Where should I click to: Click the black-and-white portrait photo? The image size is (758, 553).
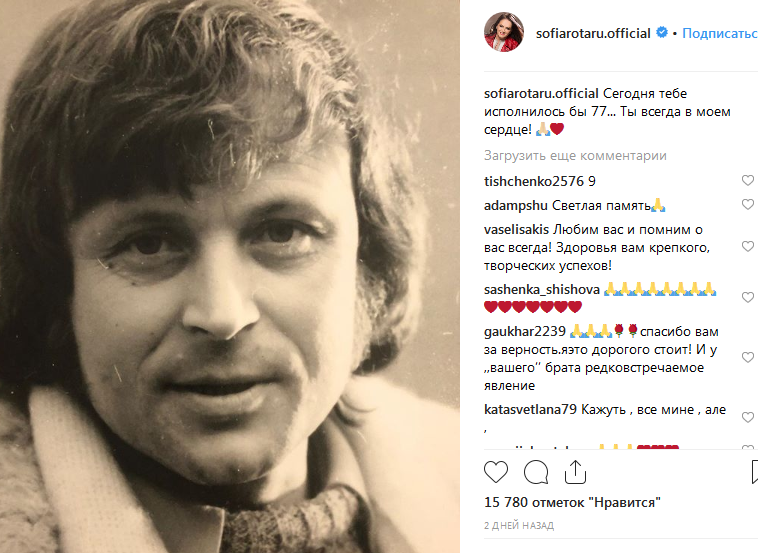pos(232,276)
